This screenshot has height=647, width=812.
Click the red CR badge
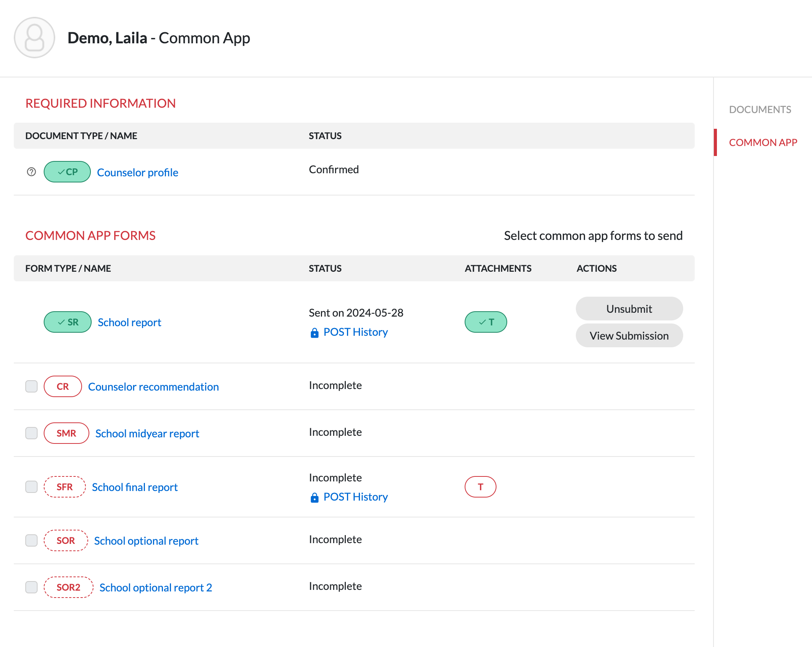[x=62, y=386]
